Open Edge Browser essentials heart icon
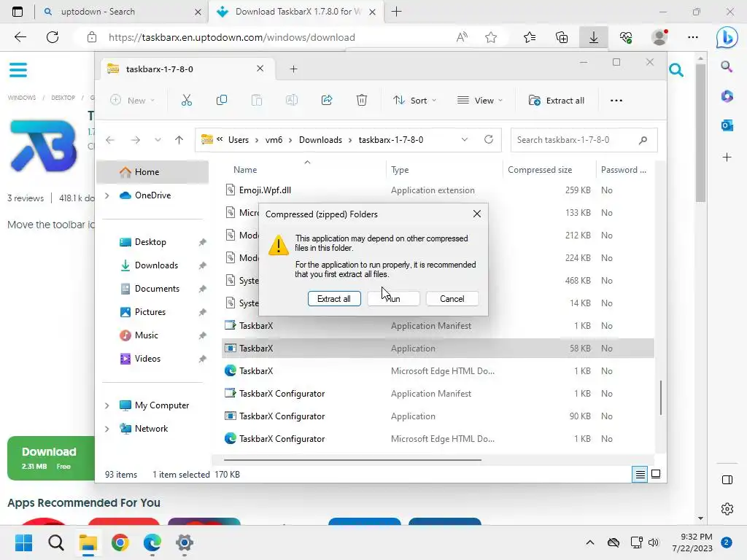The image size is (747, 560). pos(626,37)
